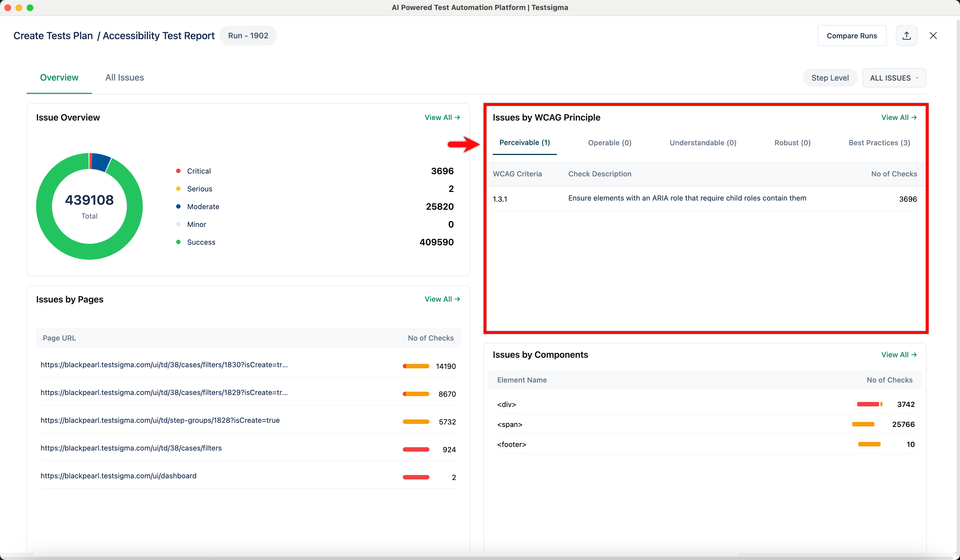Viewport: 960px width, 560px height.
Task: Click the donut chart total 439108
Action: pos(89,200)
